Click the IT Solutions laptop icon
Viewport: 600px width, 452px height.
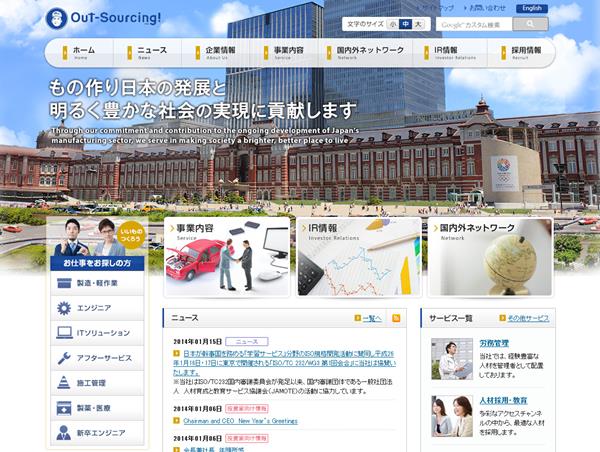tap(63, 333)
